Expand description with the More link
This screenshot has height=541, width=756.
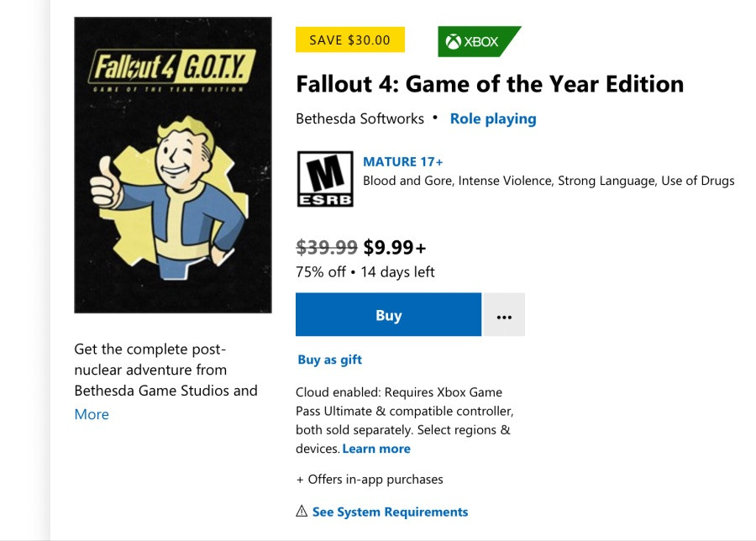click(x=92, y=414)
